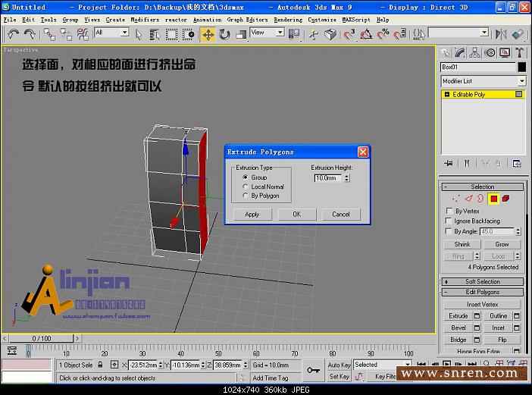Open the Hierarchy panel tab
The width and height of the screenshot is (532, 395).
point(474,52)
